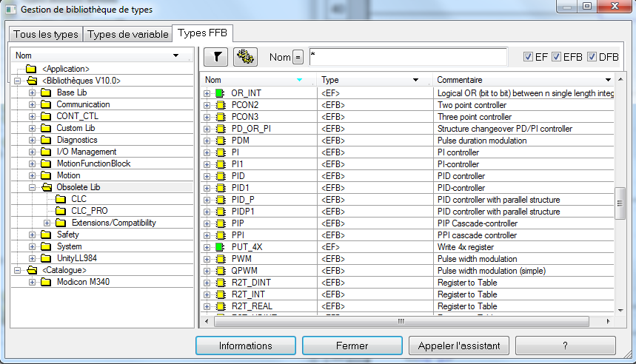Expand the Base Lib tree node
Screen dimensions: 636x364
pyautogui.click(x=32, y=92)
